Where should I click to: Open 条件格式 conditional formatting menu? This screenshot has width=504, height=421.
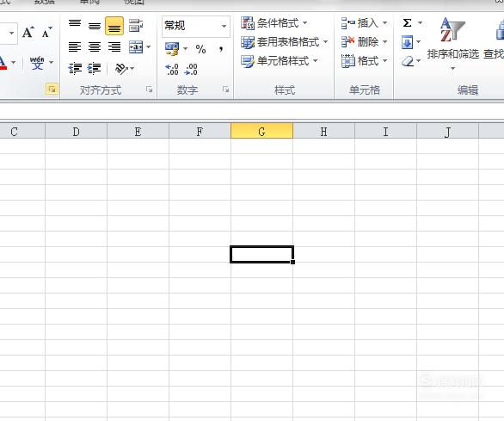tap(274, 23)
